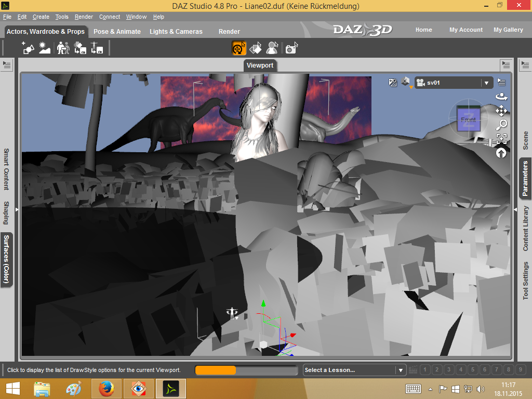532x399 pixels.
Task: Click the Reset camera arrow control
Action: click(x=501, y=153)
